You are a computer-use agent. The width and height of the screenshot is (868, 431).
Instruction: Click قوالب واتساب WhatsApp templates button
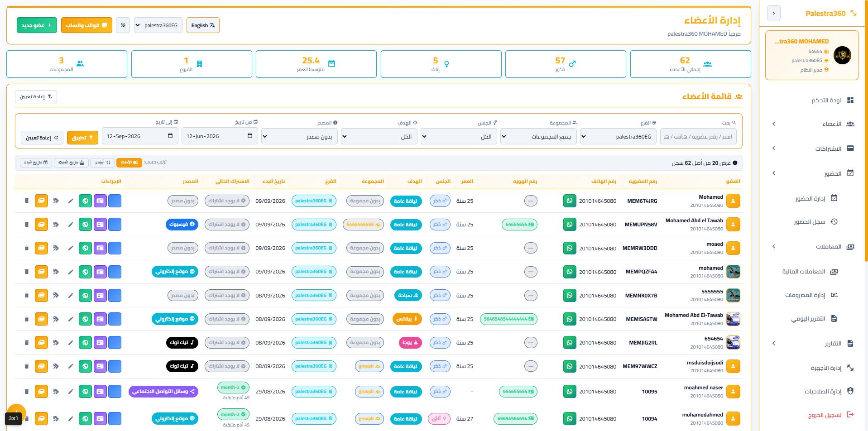(86, 25)
